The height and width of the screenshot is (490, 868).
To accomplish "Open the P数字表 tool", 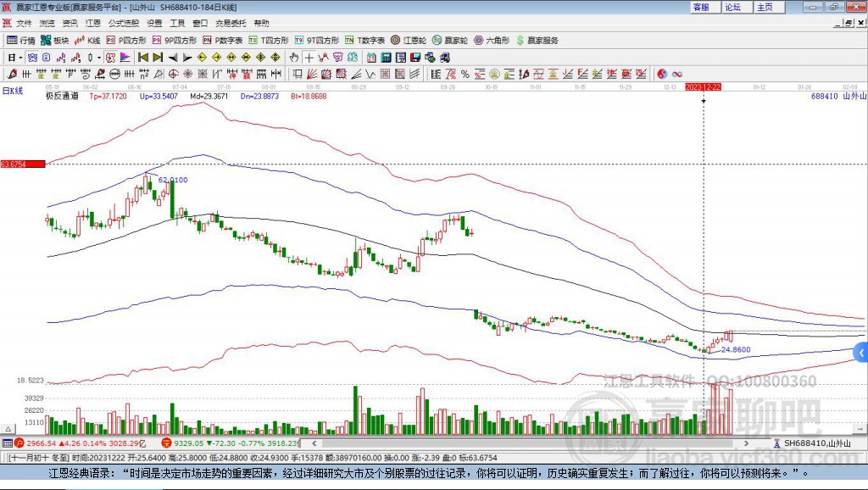I will (223, 41).
